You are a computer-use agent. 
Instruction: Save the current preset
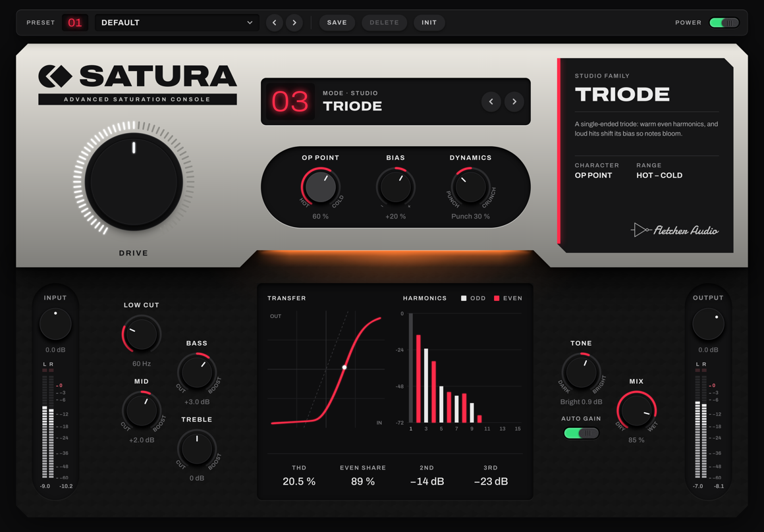pos(337,22)
